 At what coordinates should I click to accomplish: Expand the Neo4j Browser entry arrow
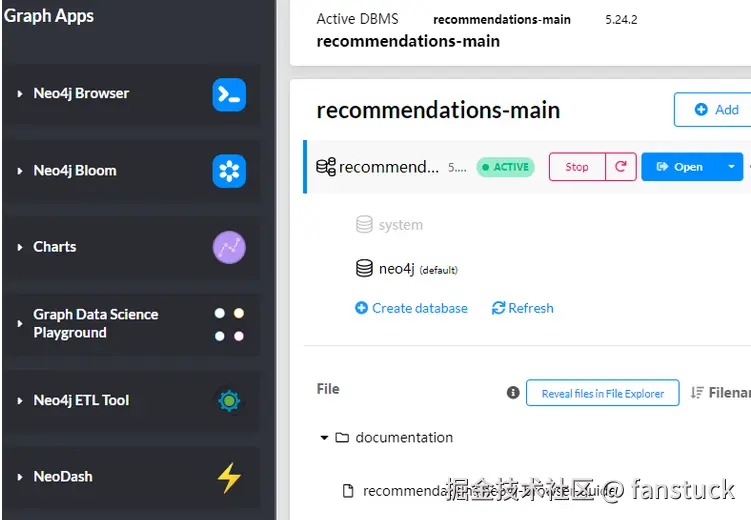[20, 94]
